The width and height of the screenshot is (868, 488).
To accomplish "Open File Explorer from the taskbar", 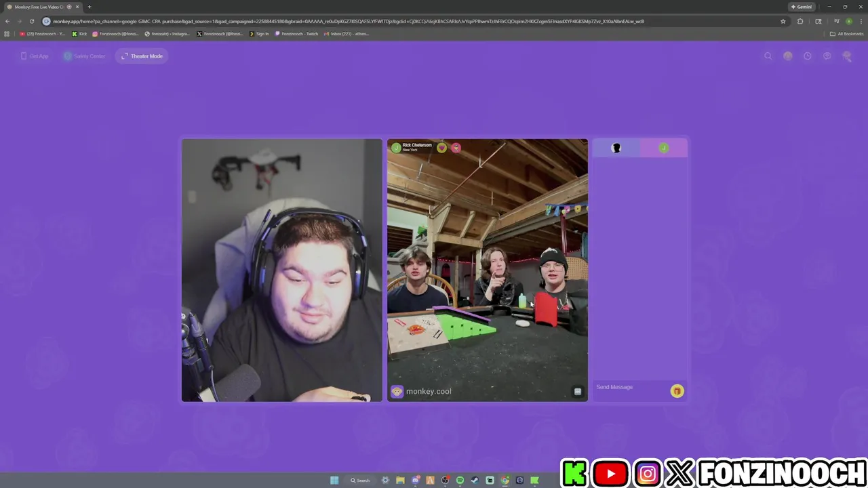I will tap(400, 481).
